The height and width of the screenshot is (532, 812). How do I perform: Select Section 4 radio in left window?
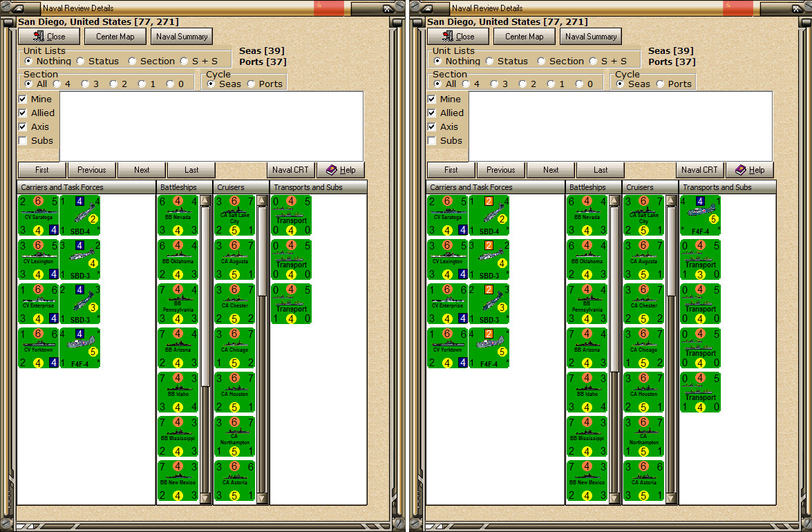point(57,84)
